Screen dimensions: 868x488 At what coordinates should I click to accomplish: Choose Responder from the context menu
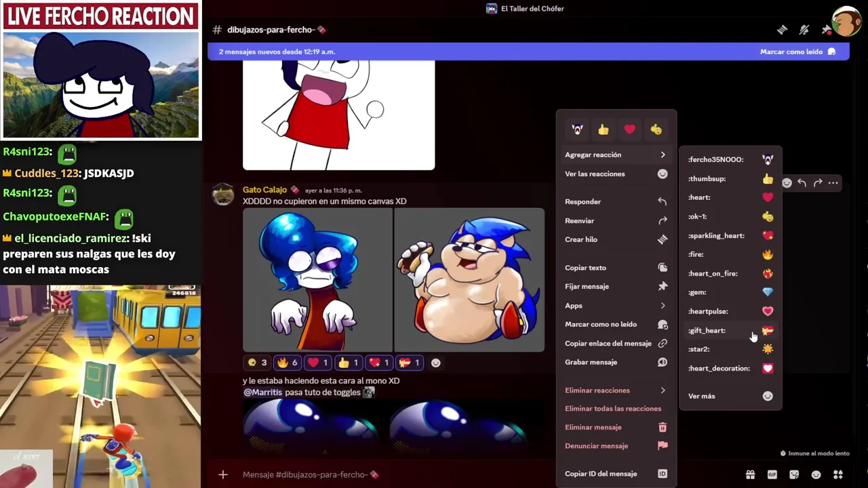click(x=616, y=201)
